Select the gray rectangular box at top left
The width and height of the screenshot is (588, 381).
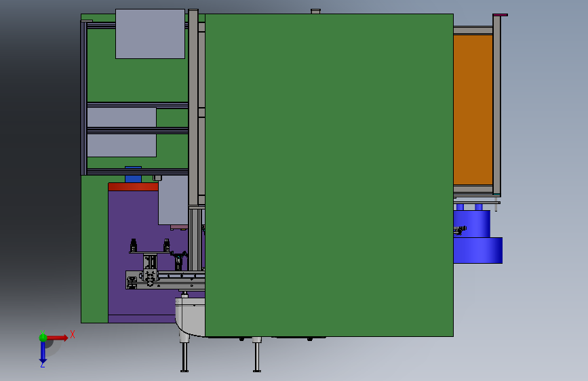(150, 34)
